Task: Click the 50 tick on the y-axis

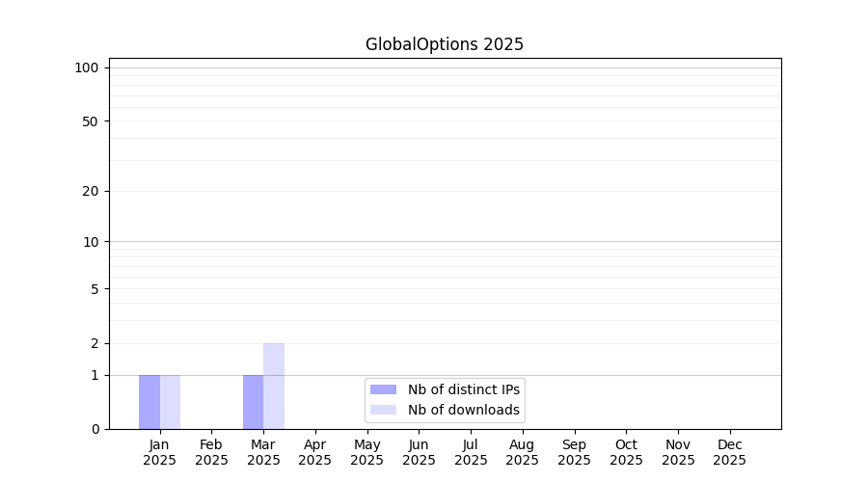Action: point(91,121)
